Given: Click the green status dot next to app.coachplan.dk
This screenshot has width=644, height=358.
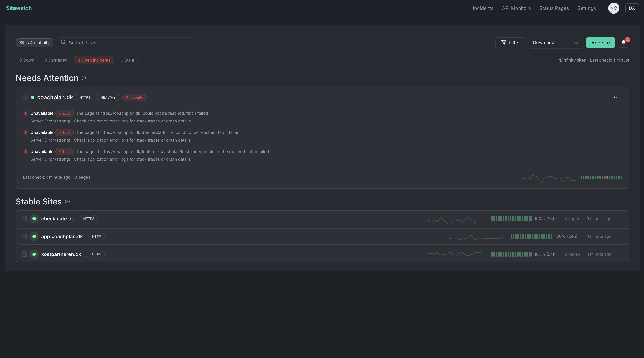Looking at the screenshot, I should coord(34,236).
